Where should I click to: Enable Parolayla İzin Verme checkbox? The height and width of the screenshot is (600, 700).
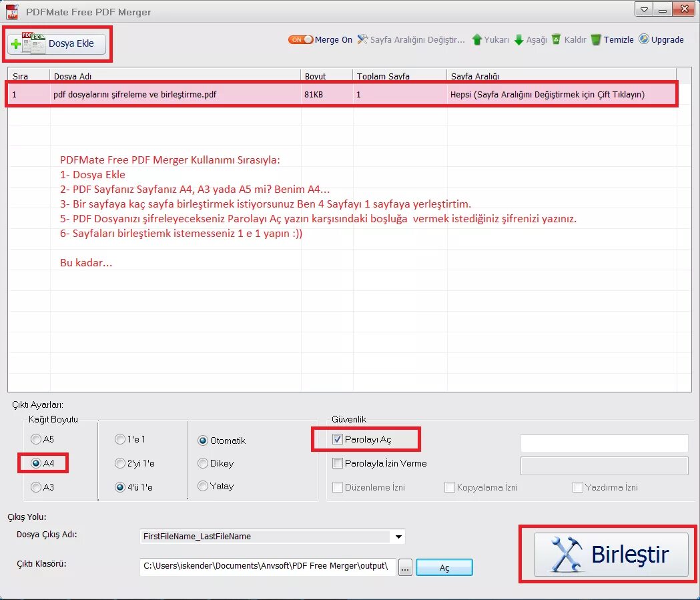[338, 463]
